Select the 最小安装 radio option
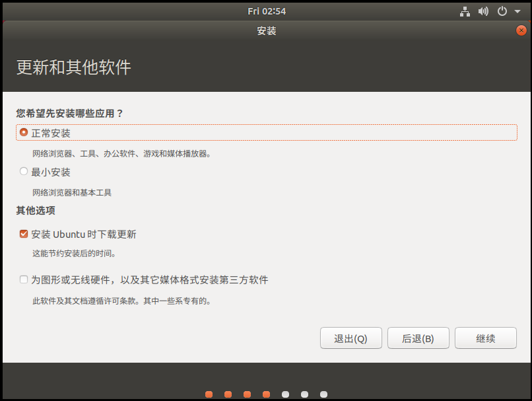532x401 pixels. 23,172
